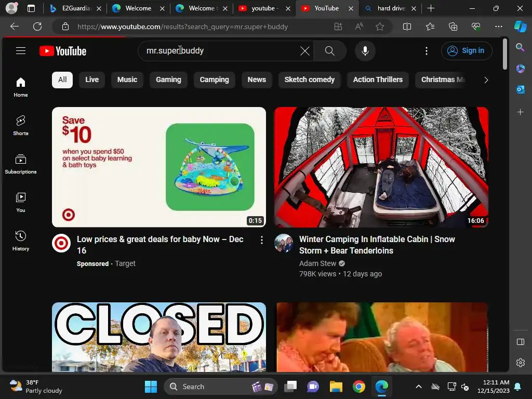Click the Read aloud icon
532x399 pixels.
point(359,26)
